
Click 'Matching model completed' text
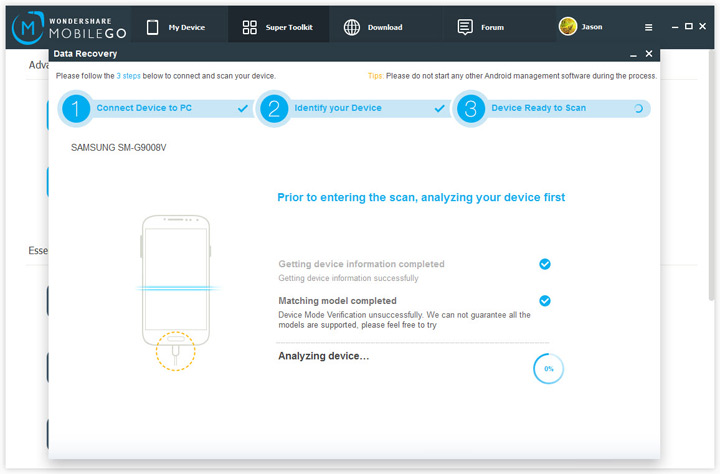(x=338, y=301)
